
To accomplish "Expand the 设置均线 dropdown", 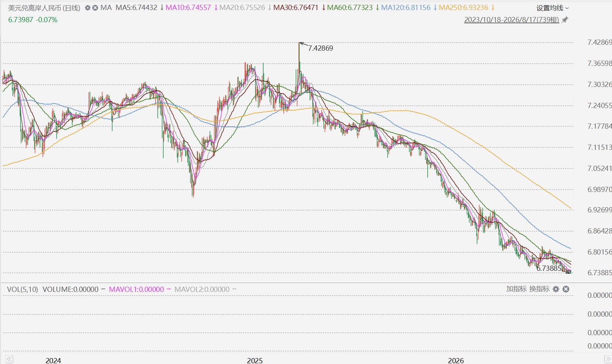I will click(x=553, y=8).
